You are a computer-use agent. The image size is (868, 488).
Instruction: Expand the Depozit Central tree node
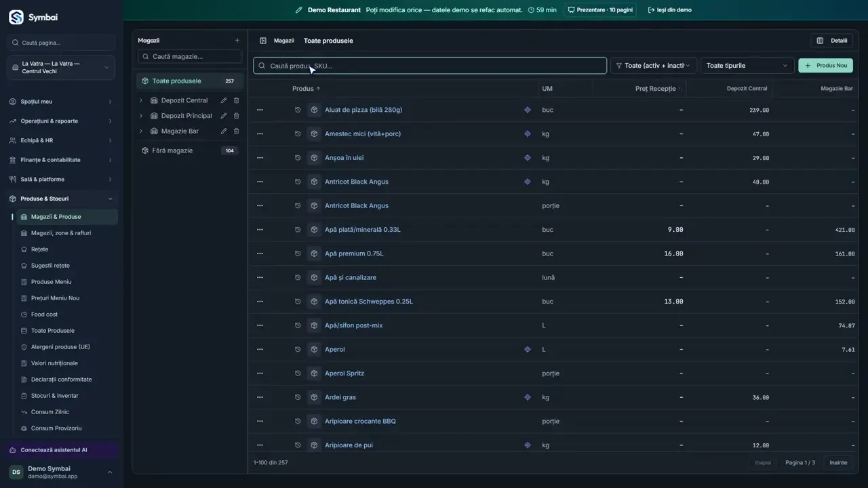(141, 100)
